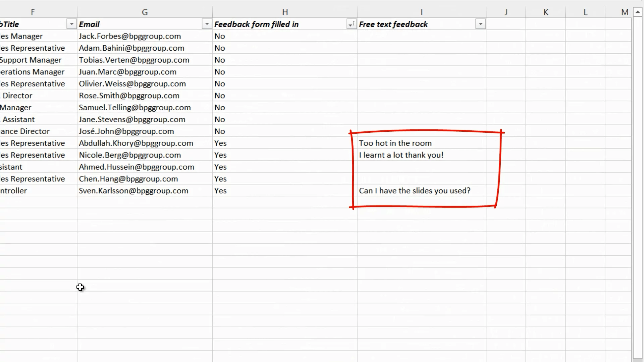Open Free text feedback filter dropdown

[x=481, y=24]
